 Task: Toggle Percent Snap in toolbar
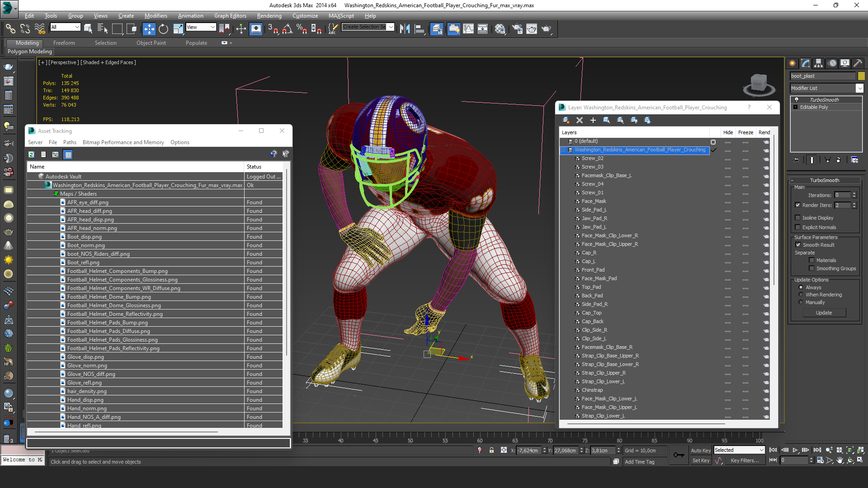[302, 29]
